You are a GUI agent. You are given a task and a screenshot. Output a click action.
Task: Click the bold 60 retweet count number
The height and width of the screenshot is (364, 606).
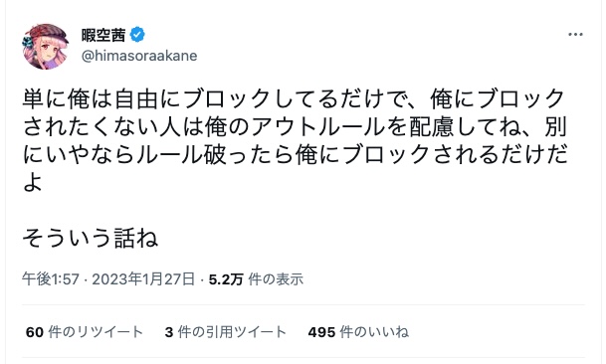[35, 332]
